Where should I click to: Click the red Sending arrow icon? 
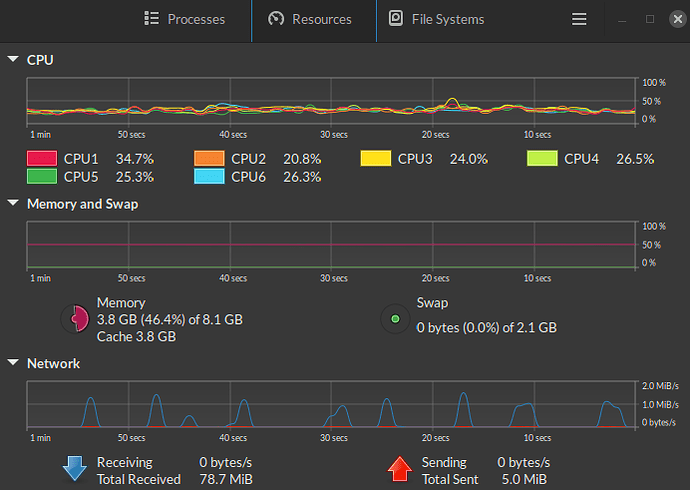point(400,470)
